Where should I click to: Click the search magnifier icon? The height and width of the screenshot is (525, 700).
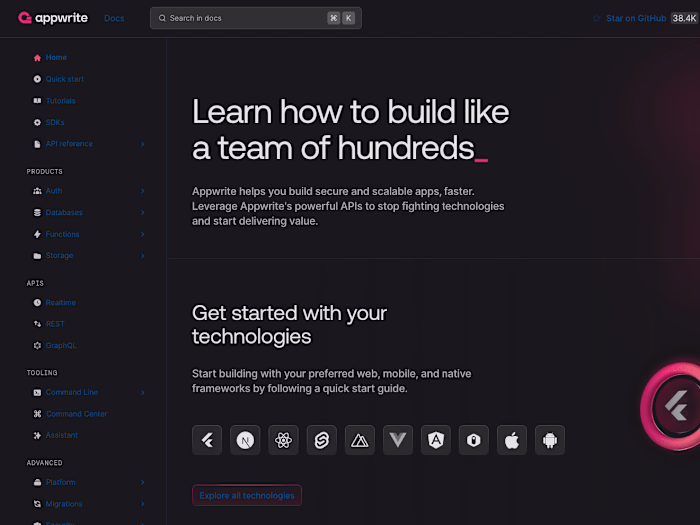162,18
